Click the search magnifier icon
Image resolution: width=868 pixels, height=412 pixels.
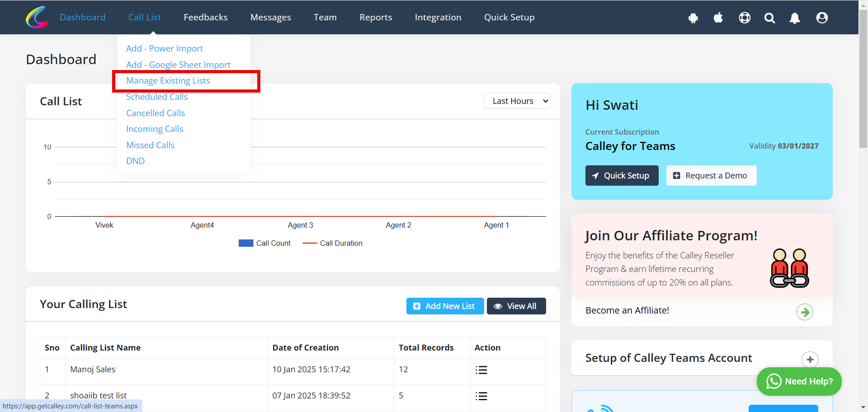(x=769, y=18)
